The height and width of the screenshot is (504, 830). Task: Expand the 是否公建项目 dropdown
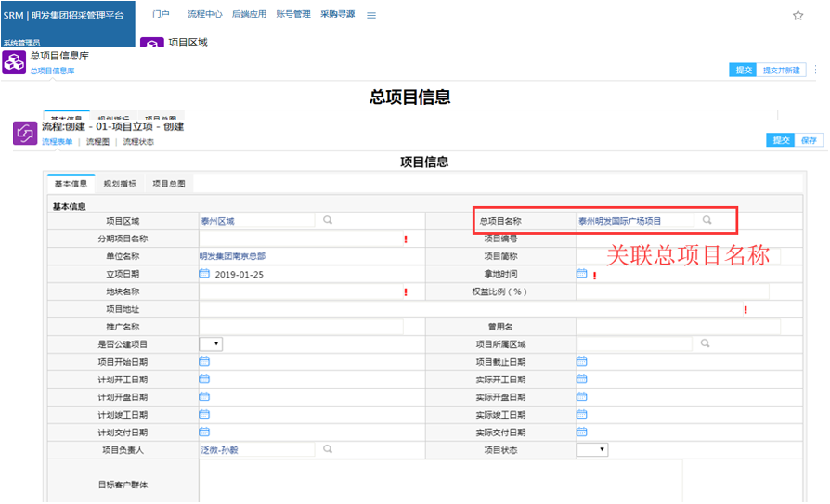[212, 344]
